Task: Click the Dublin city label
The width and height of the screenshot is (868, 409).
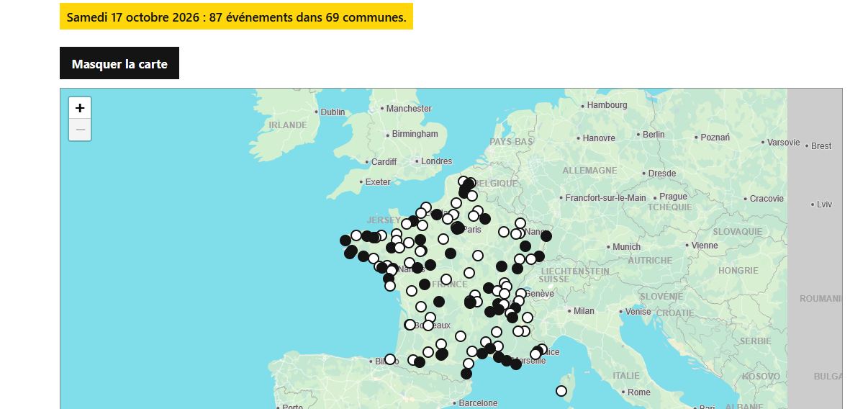Action: click(333, 112)
